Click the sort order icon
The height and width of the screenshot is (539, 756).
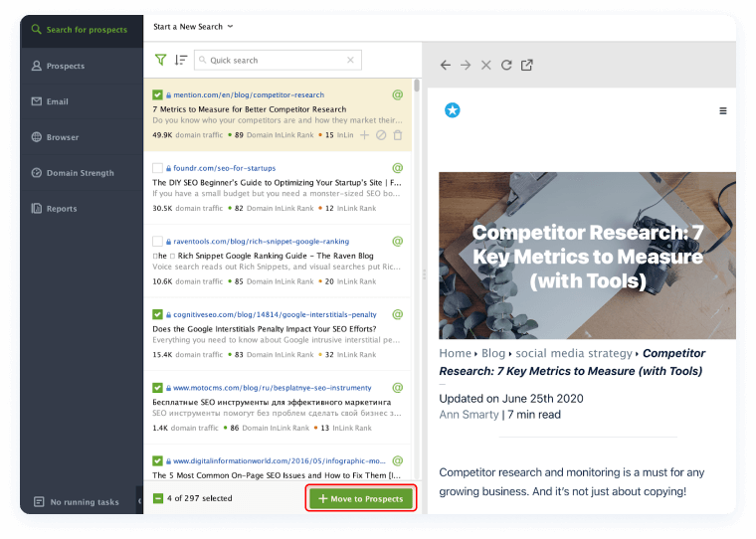click(180, 60)
